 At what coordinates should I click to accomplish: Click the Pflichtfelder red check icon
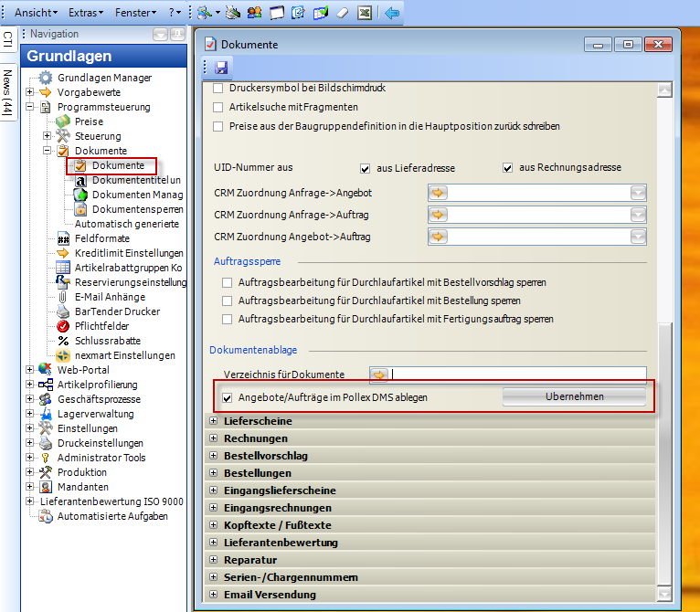pyautogui.click(x=63, y=326)
